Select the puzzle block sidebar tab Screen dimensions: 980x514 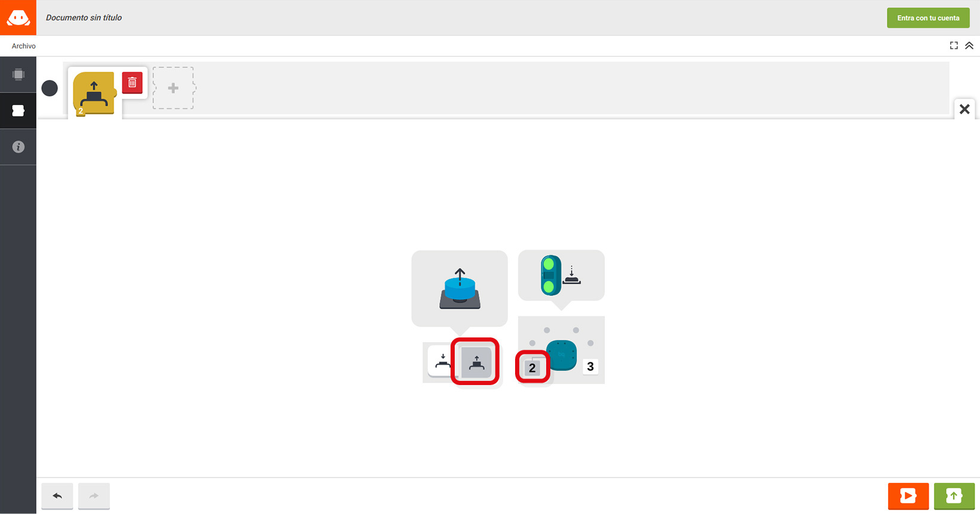pyautogui.click(x=18, y=110)
